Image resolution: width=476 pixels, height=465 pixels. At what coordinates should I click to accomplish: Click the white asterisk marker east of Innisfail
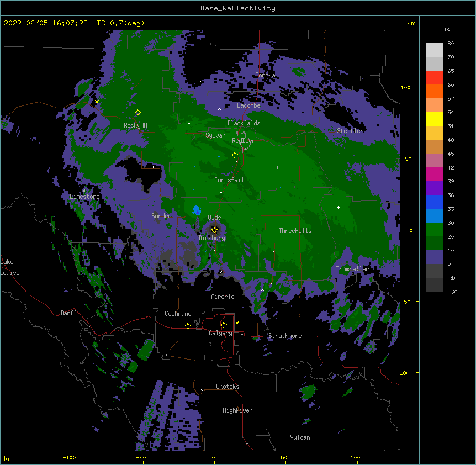[x=277, y=167]
